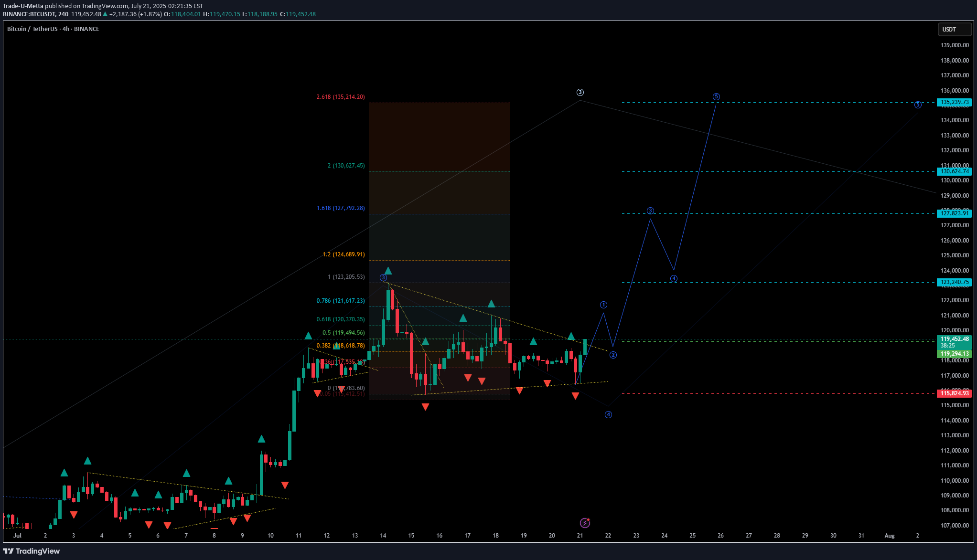Click date 14 on the time axis
This screenshot has width=977, height=560.
point(383,536)
